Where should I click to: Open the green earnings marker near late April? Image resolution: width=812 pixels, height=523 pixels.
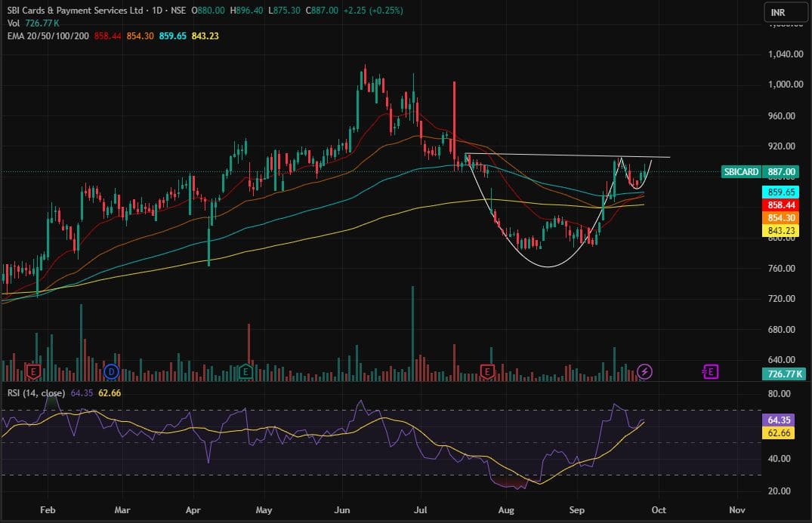245,371
